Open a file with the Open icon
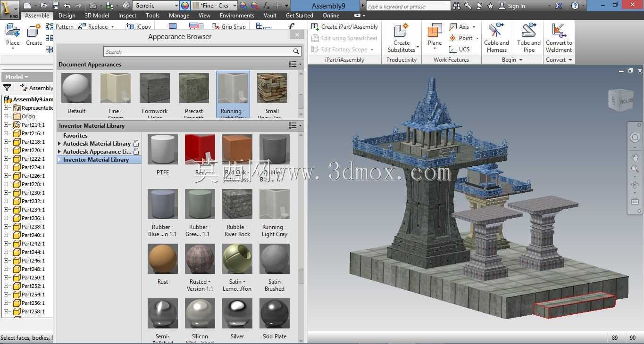The height and width of the screenshot is (344, 644). pyautogui.click(x=43, y=6)
